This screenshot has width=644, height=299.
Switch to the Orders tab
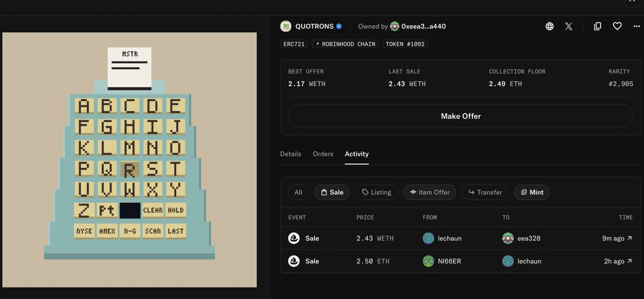(323, 154)
